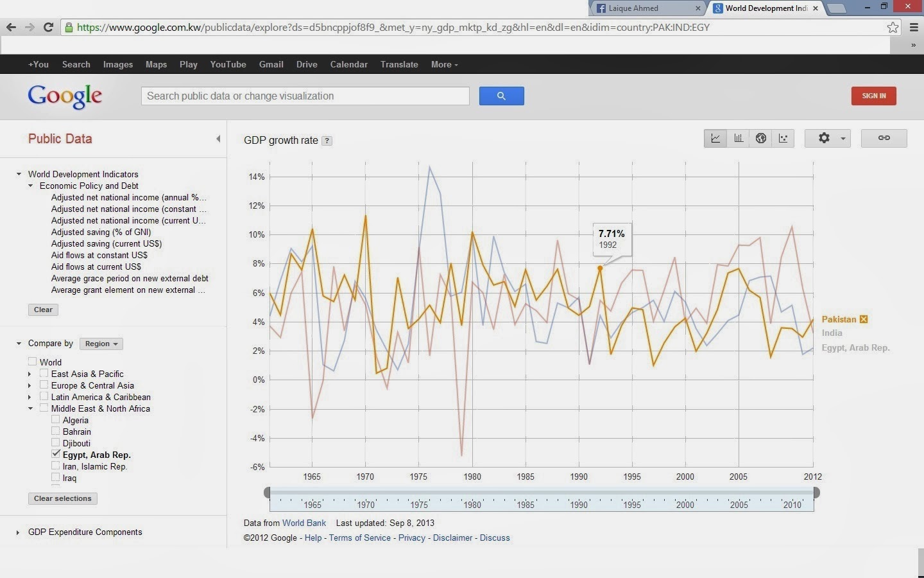Image resolution: width=924 pixels, height=578 pixels.
Task: Click the padlock secure site icon
Action: point(69,27)
